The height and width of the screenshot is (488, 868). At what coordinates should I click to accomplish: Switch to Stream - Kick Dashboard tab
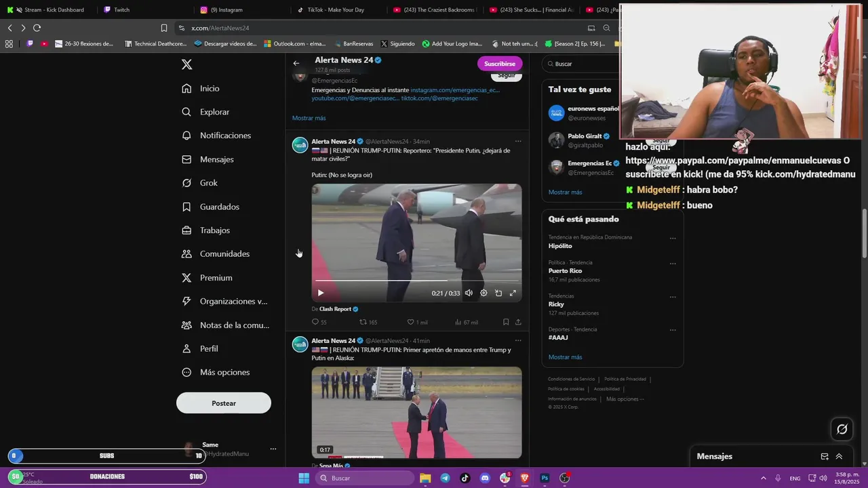(x=54, y=9)
